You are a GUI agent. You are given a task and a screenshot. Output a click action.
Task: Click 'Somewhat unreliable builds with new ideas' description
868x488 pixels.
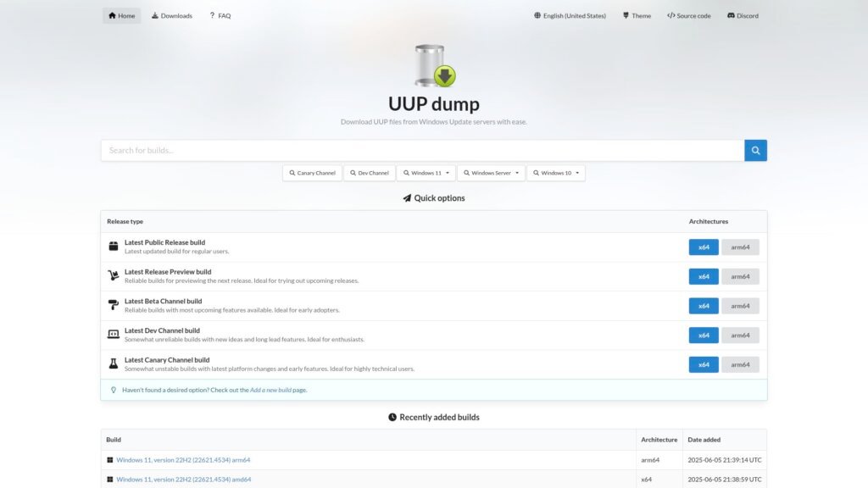[x=244, y=339]
